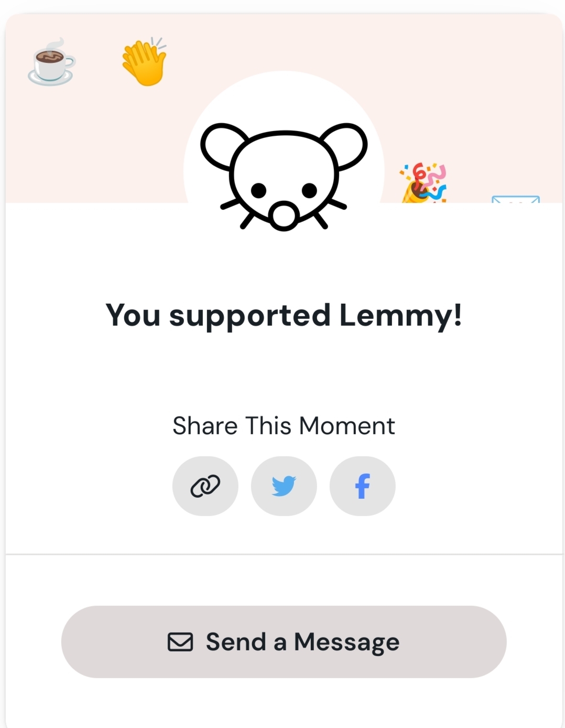This screenshot has height=728, width=565.
Task: Share this moment on Facebook
Action: pos(362,486)
